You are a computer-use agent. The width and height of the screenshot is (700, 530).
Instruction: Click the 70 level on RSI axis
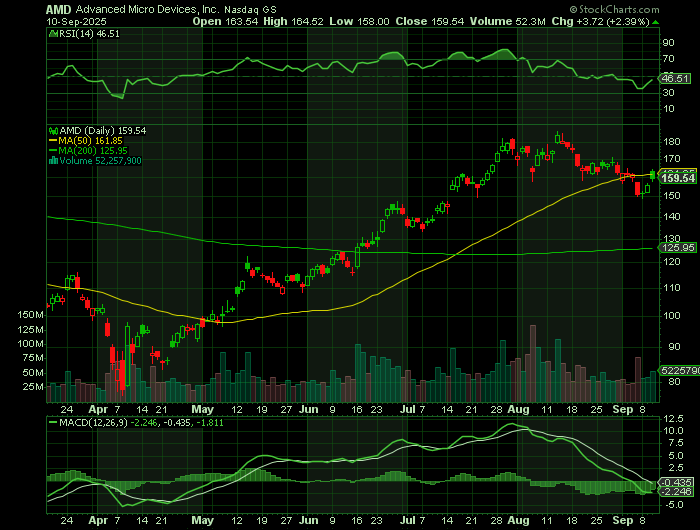668,59
